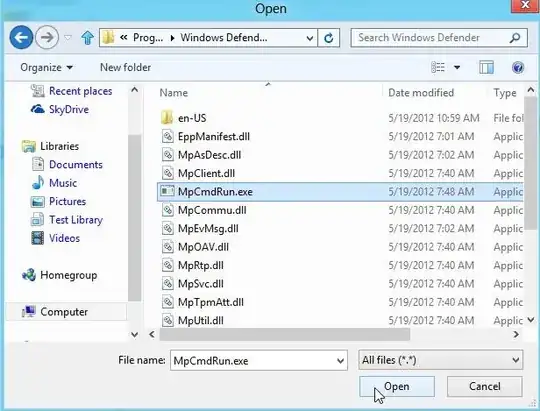Sort by the Type column header
The height and width of the screenshot is (411, 540).
coord(506,93)
